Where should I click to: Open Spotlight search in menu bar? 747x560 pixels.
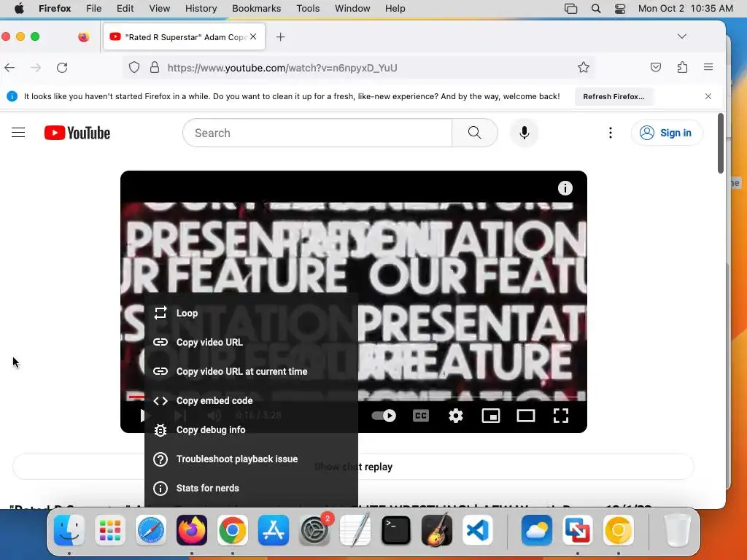click(595, 9)
